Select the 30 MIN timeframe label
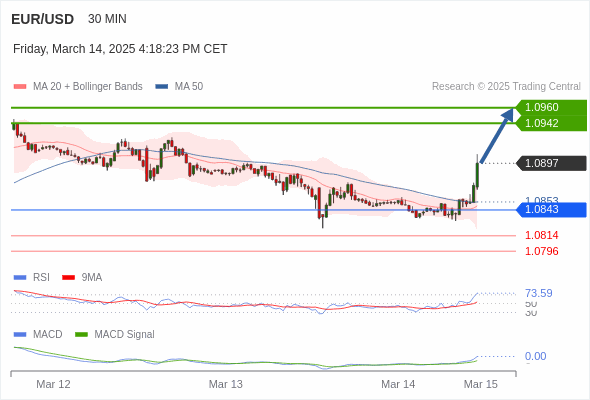This screenshot has height=400, width=590. click(x=107, y=19)
